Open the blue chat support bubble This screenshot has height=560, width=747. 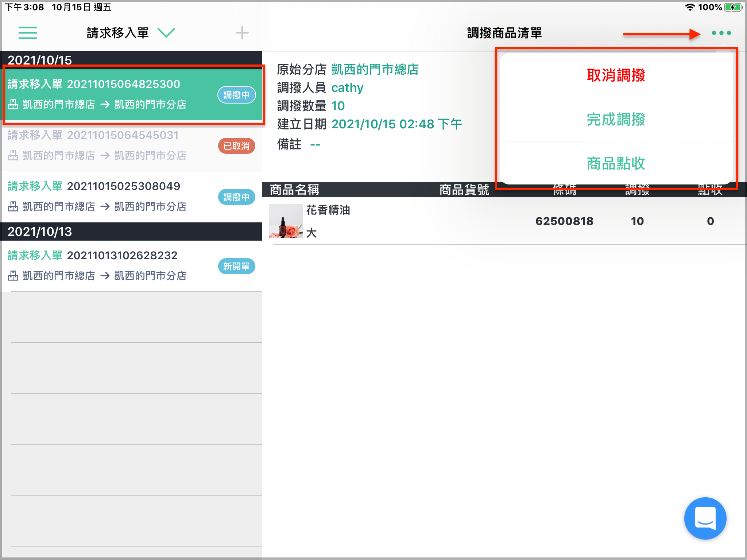tap(705, 518)
